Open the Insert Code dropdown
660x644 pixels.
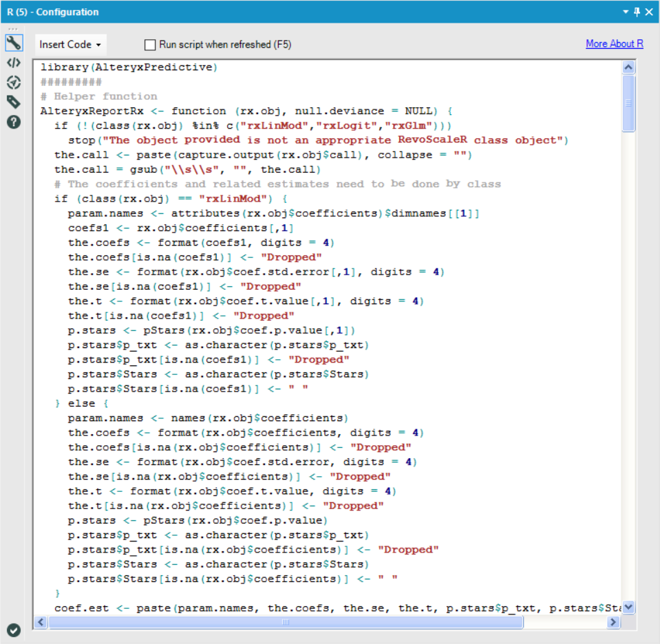pos(70,45)
